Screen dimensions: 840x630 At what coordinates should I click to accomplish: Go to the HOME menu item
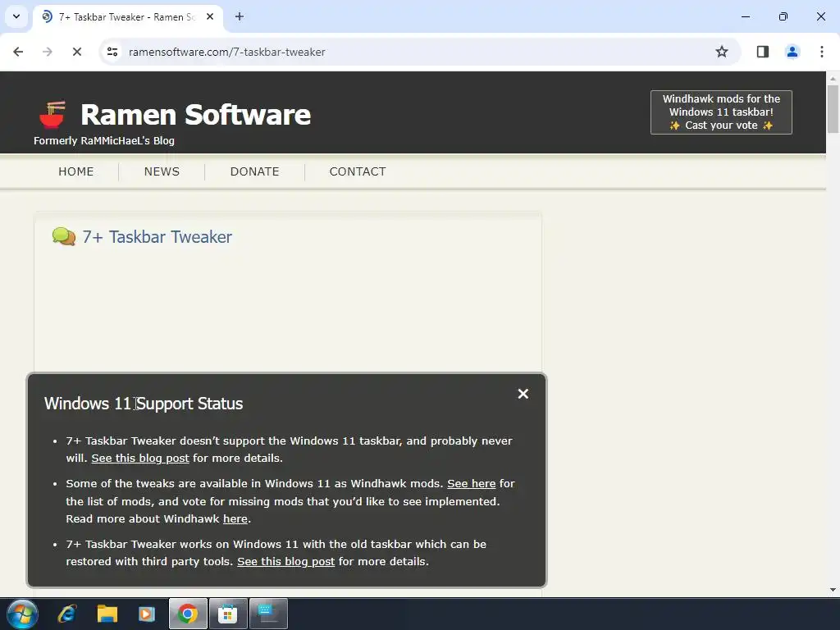76,171
